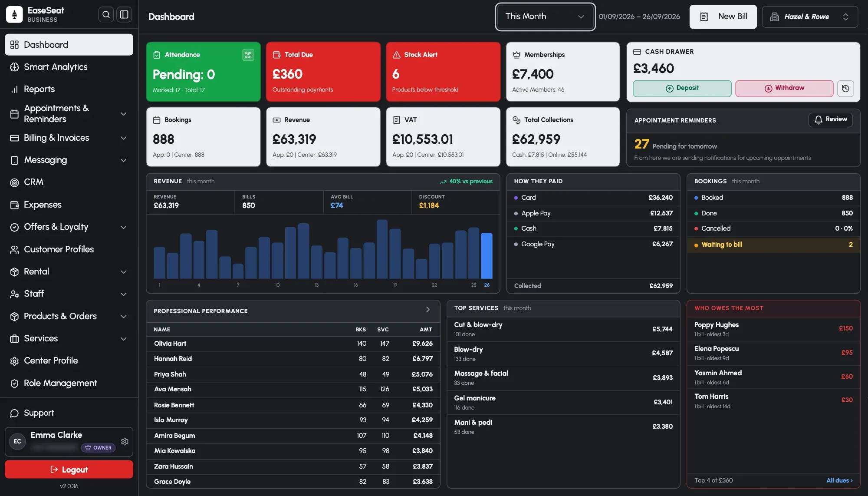The image size is (868, 496).
Task: Click the Logout button
Action: pos(69,470)
